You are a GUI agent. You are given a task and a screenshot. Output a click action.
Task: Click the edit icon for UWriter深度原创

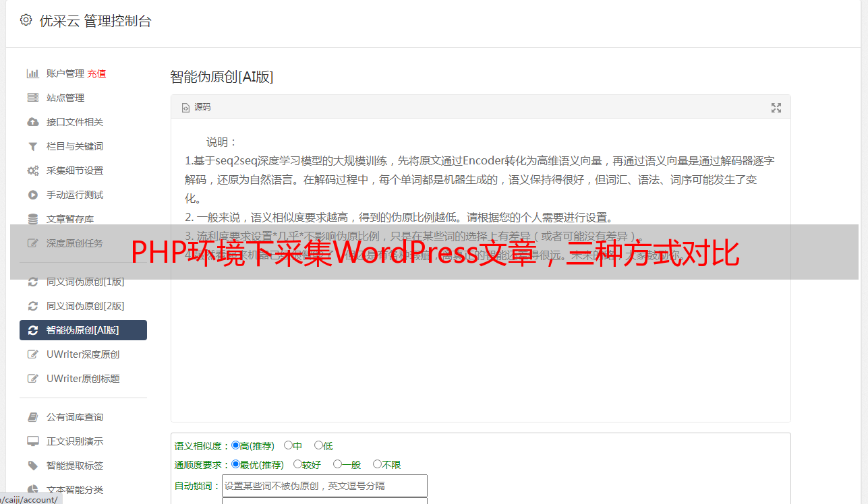[32, 354]
